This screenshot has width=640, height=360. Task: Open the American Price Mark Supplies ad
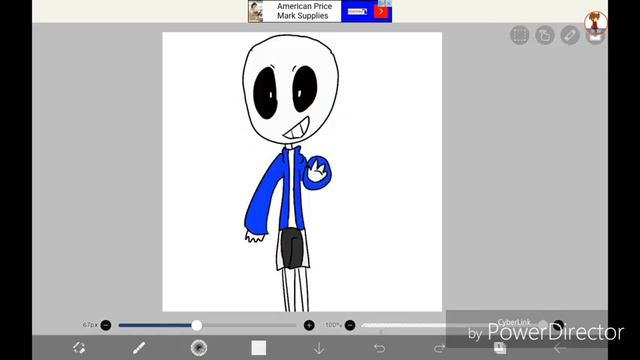pos(320,11)
